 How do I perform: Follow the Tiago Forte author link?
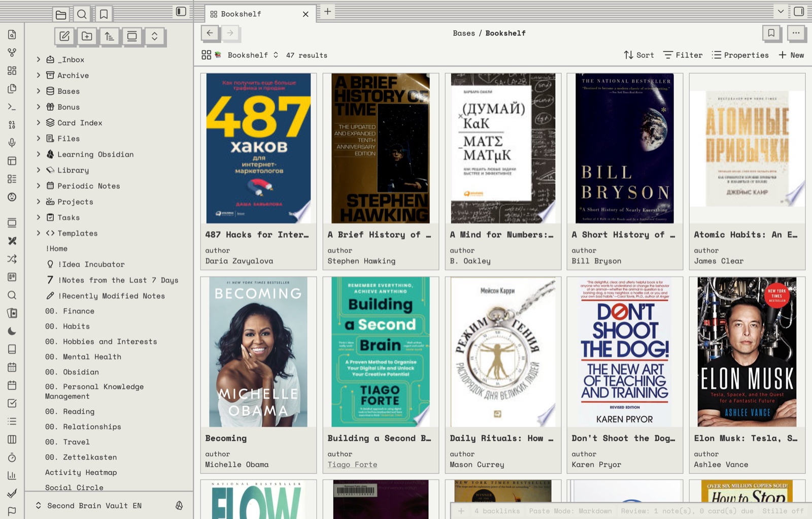coord(352,465)
